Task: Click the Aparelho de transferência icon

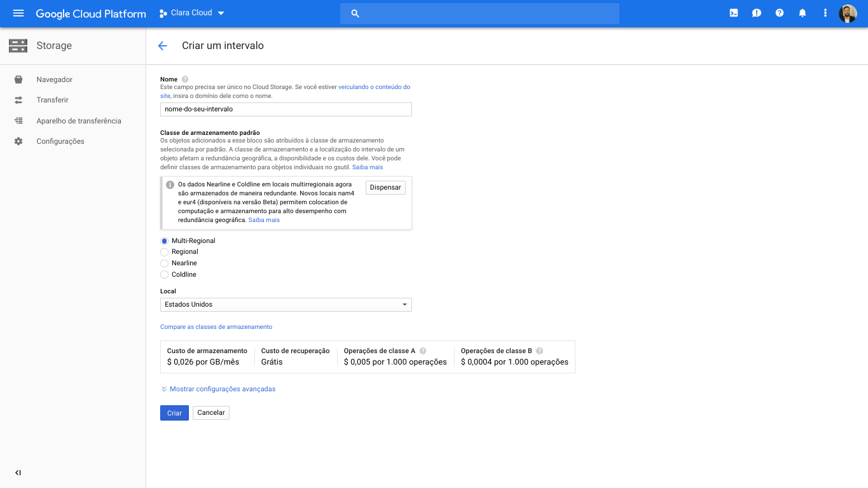Action: (18, 121)
